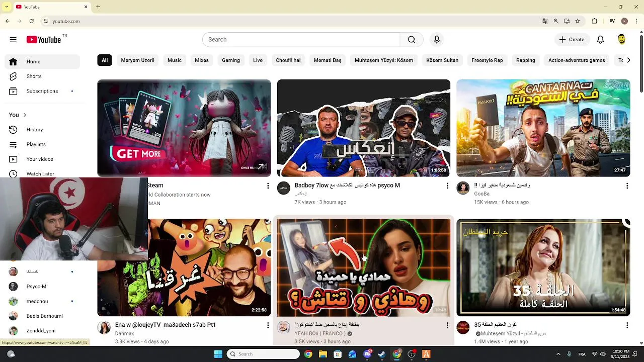
Task: Open Shorts in sidebar
Action: pyautogui.click(x=42, y=76)
